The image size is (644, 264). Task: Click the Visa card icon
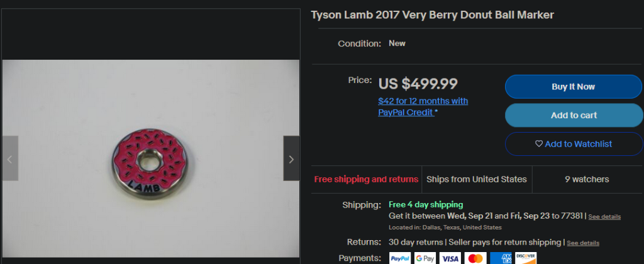point(450,258)
